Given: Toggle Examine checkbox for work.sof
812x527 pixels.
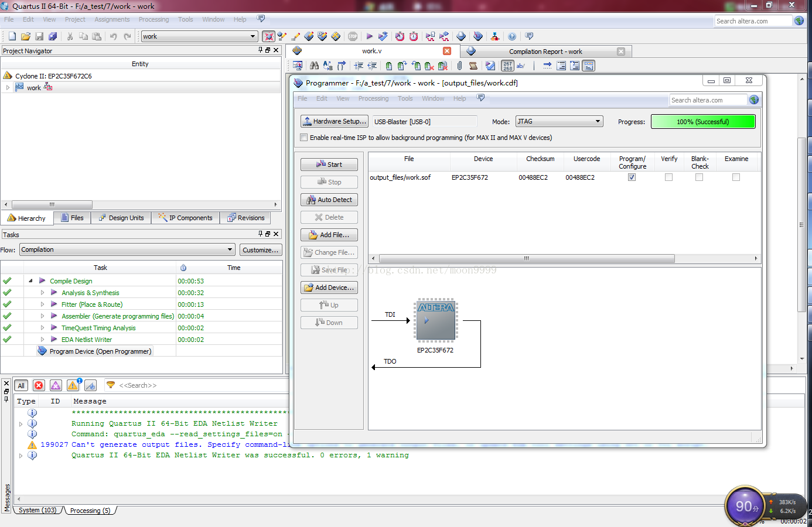Looking at the screenshot, I should pyautogui.click(x=736, y=177).
